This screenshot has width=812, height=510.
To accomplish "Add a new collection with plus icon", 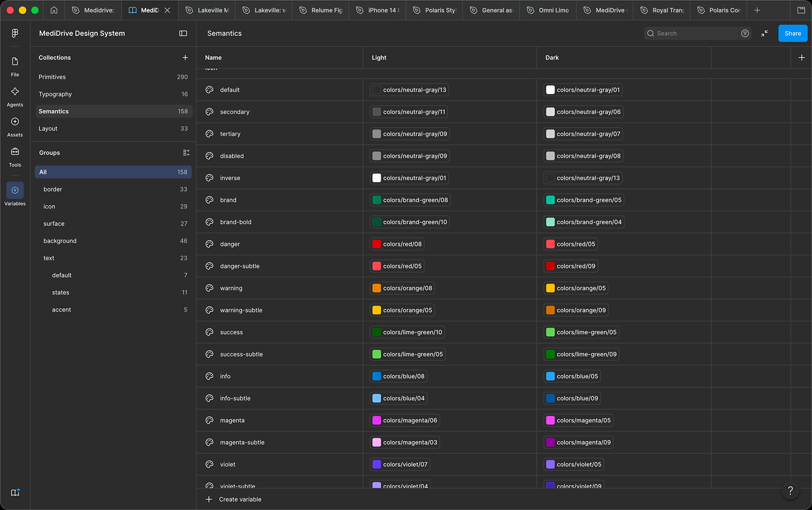I will tap(185, 58).
